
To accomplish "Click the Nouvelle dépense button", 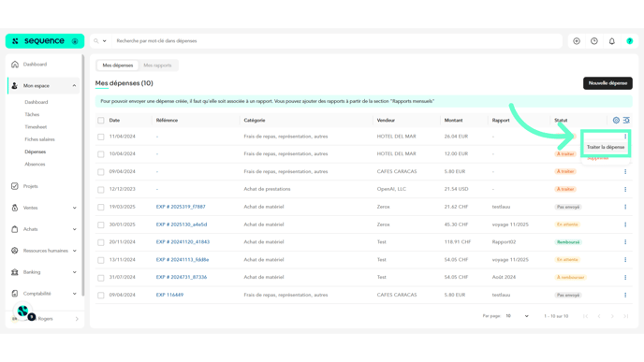I will pyautogui.click(x=607, y=83).
